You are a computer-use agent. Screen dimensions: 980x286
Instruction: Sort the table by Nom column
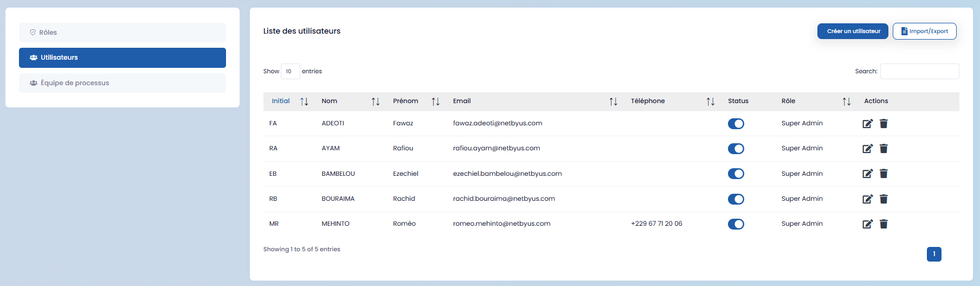375,101
